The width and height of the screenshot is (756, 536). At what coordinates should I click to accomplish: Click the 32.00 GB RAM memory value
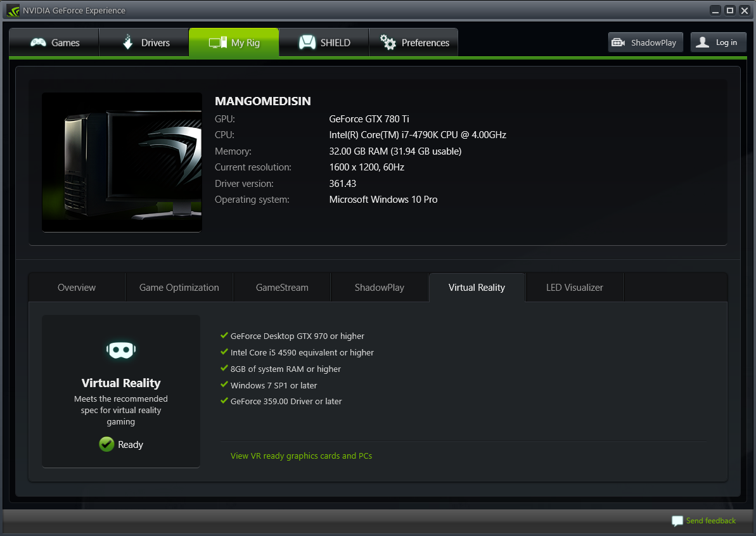(x=395, y=151)
